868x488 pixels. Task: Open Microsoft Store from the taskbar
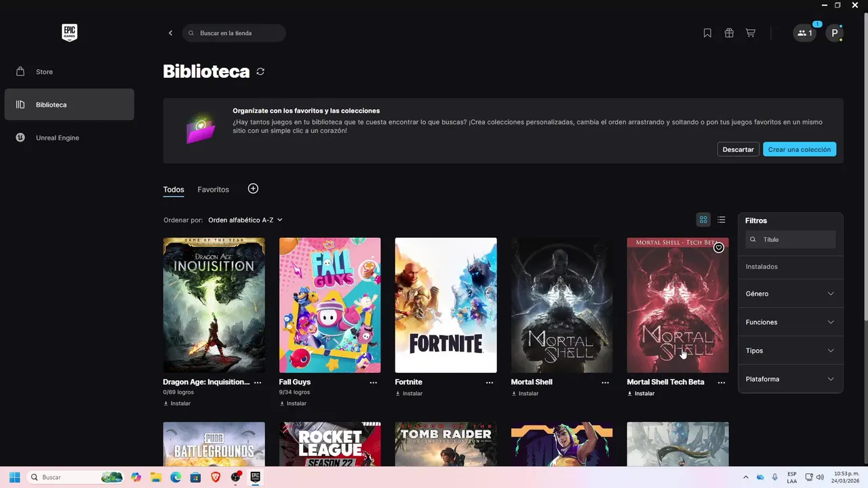click(x=195, y=477)
